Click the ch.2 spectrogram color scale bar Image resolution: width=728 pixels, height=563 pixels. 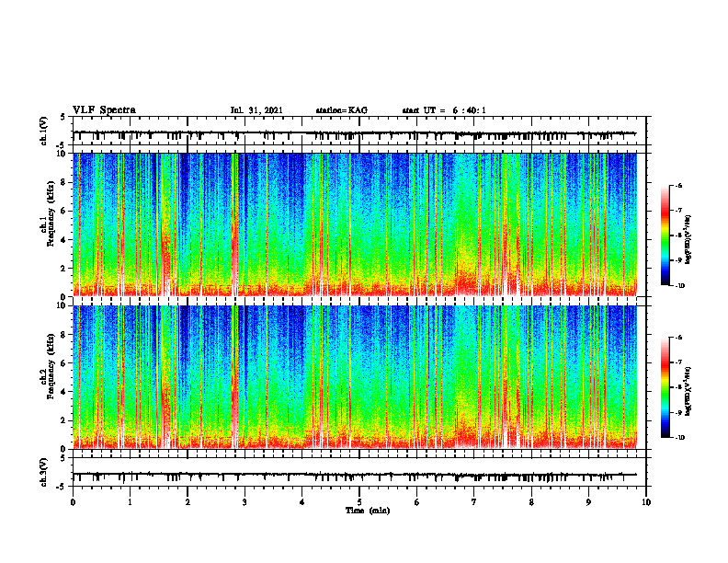click(x=665, y=387)
